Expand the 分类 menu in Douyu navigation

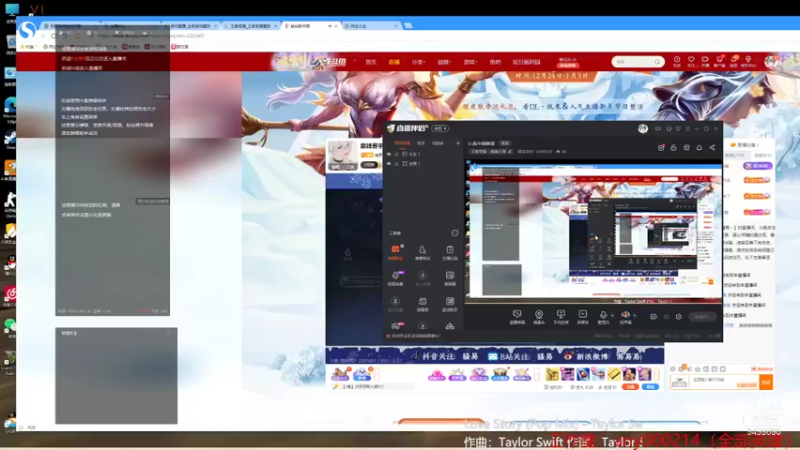tap(418, 62)
